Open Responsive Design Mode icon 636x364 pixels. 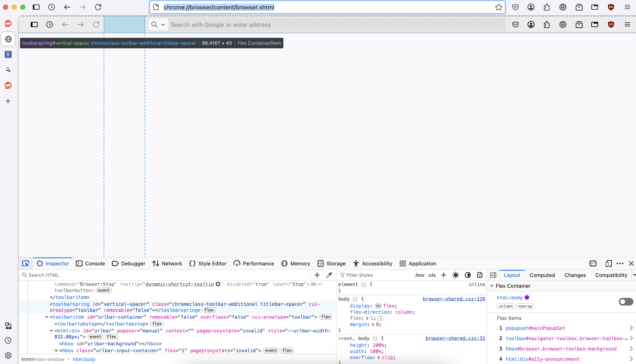coord(608,263)
